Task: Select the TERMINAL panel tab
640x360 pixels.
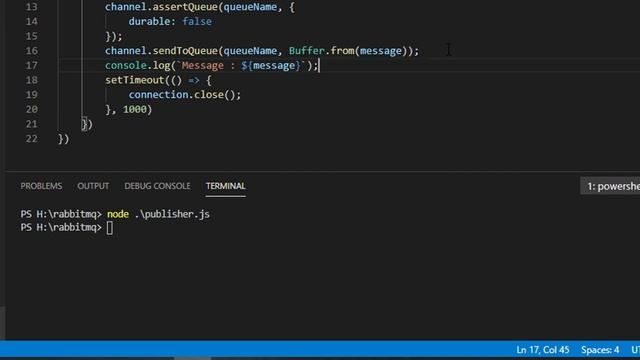Action: [226, 186]
